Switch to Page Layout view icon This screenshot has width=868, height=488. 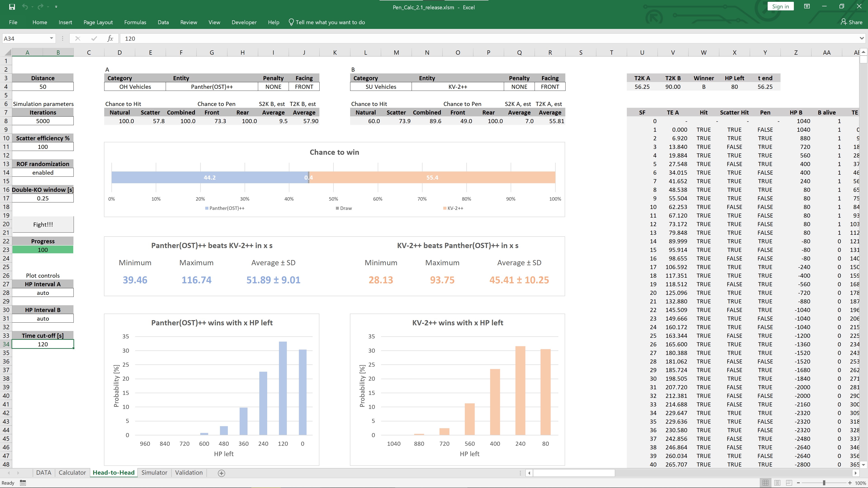click(777, 483)
